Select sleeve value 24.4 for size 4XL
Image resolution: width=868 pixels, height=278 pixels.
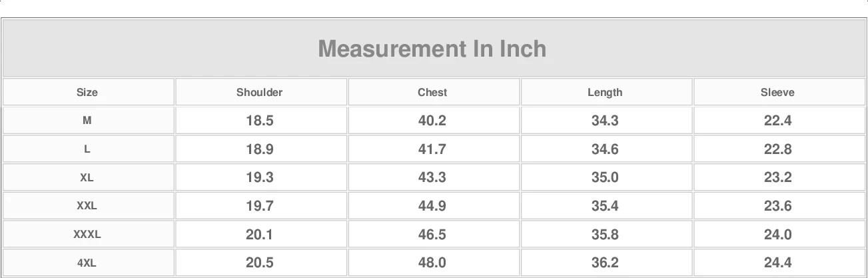(x=778, y=263)
